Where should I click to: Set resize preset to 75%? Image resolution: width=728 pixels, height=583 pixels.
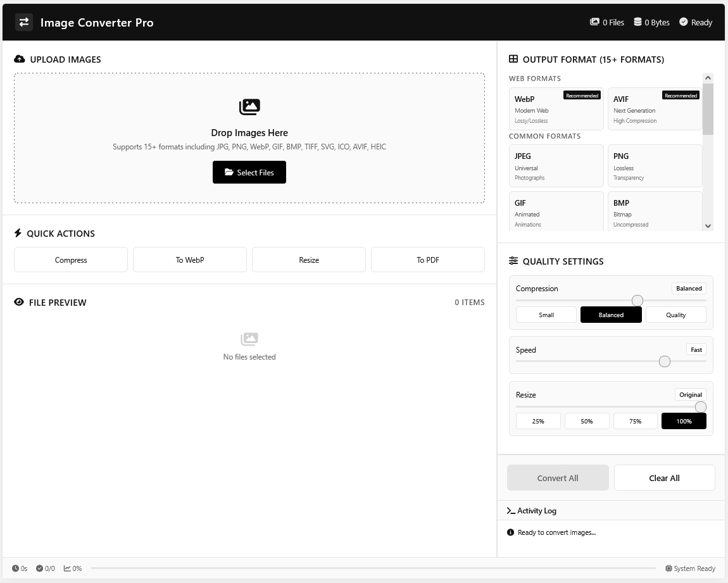(x=636, y=421)
